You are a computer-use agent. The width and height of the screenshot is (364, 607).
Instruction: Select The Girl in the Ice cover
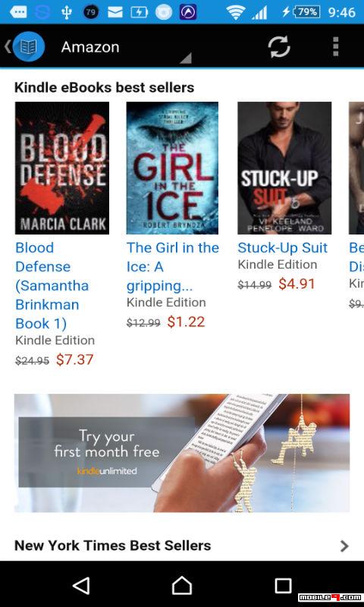(173, 168)
